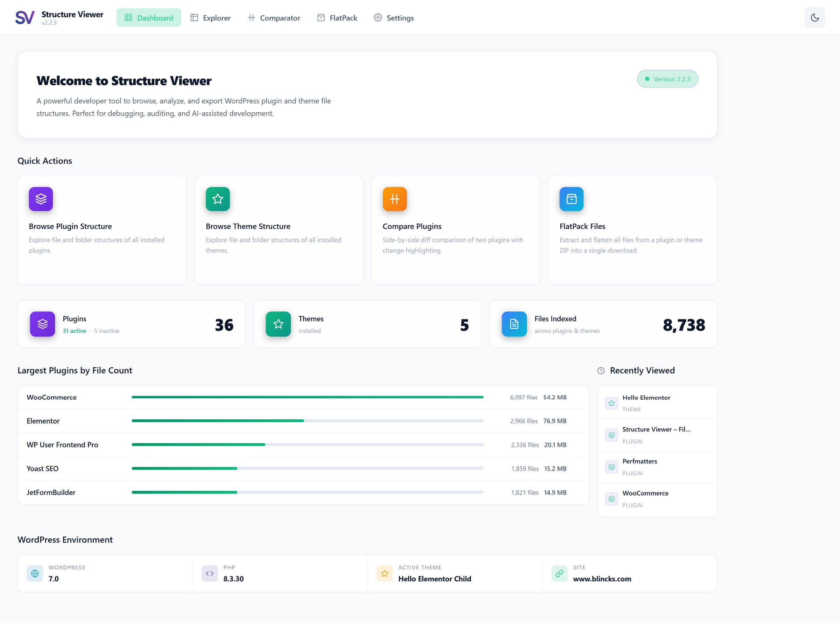Image resolution: width=840 pixels, height=623 pixels.
Task: Click the blue FlatPack Files icon
Action: pos(571,199)
